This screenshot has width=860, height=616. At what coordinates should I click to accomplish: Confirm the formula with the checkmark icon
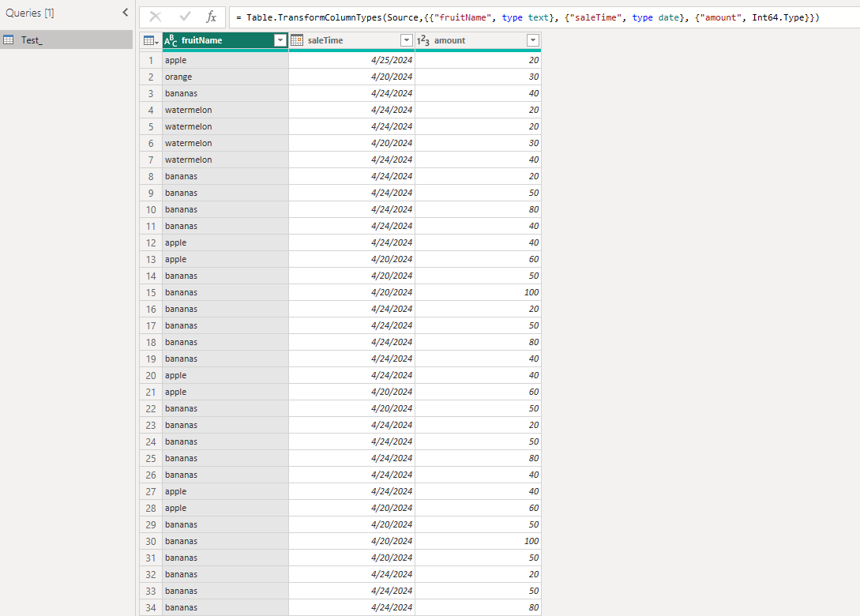point(185,17)
